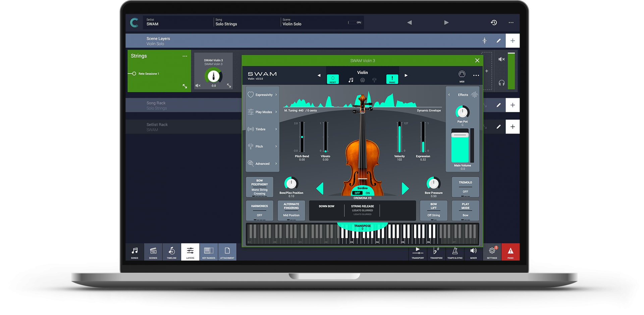Set Sordino to OFF

click(x=357, y=193)
